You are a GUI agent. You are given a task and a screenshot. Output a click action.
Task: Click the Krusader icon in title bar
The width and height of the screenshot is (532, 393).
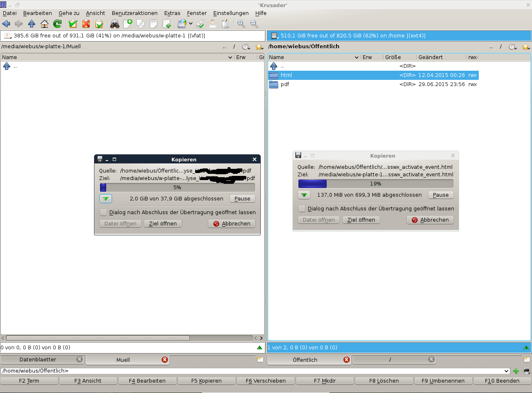coord(4,5)
